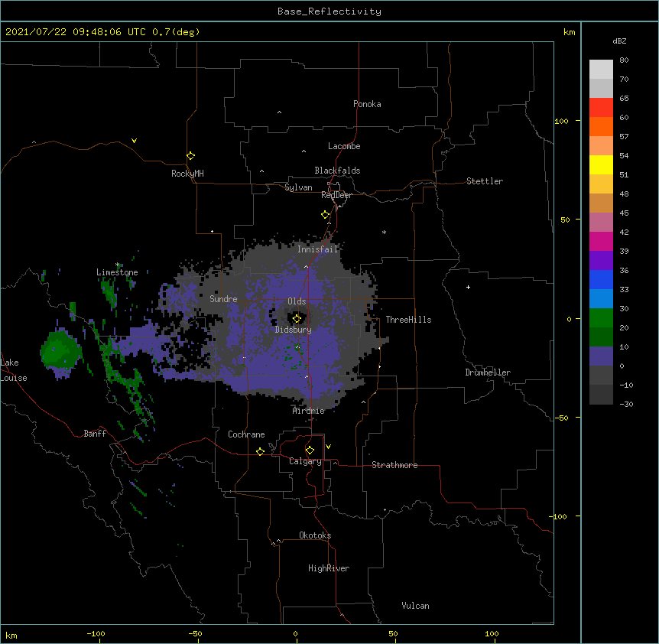Click the Didsbury label

point(294,330)
